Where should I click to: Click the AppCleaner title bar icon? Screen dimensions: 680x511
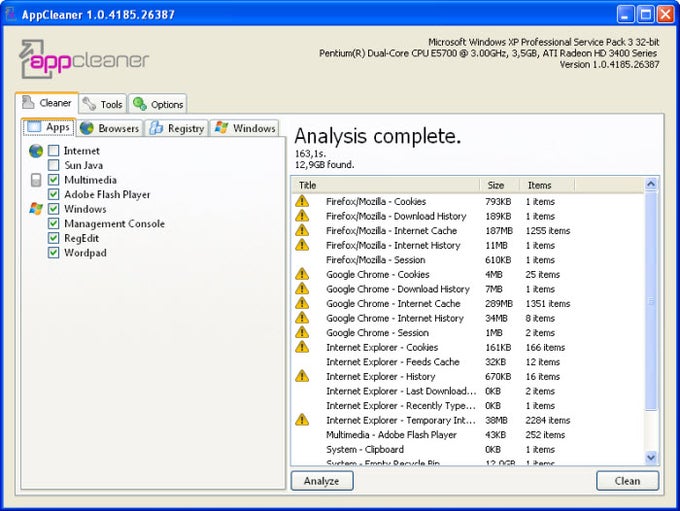pos(10,14)
